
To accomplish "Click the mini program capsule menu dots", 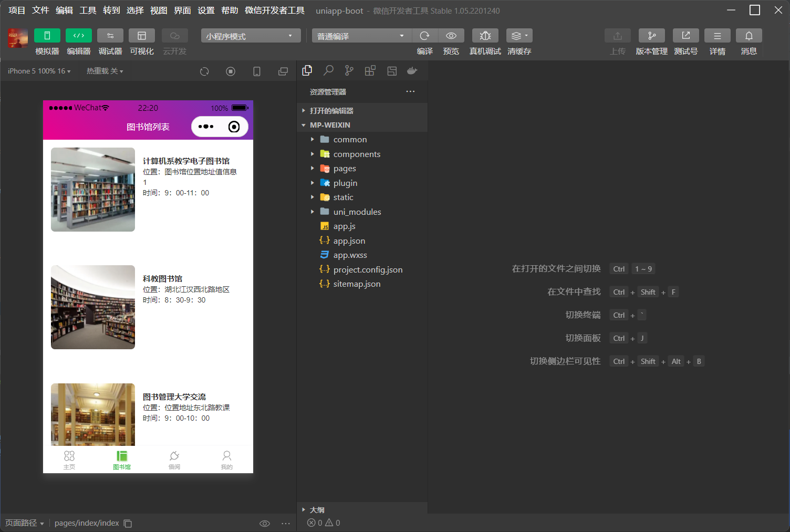I will click(x=206, y=127).
